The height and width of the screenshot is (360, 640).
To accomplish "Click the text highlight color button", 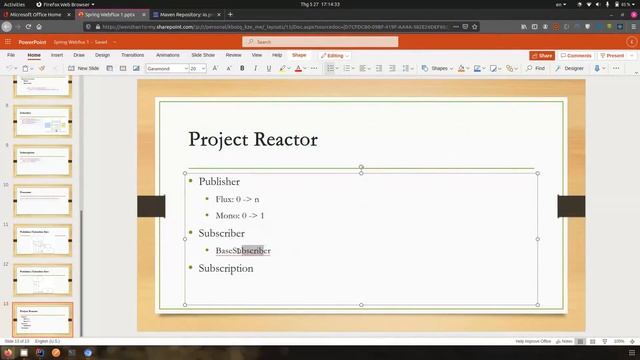I will click(x=282, y=69).
